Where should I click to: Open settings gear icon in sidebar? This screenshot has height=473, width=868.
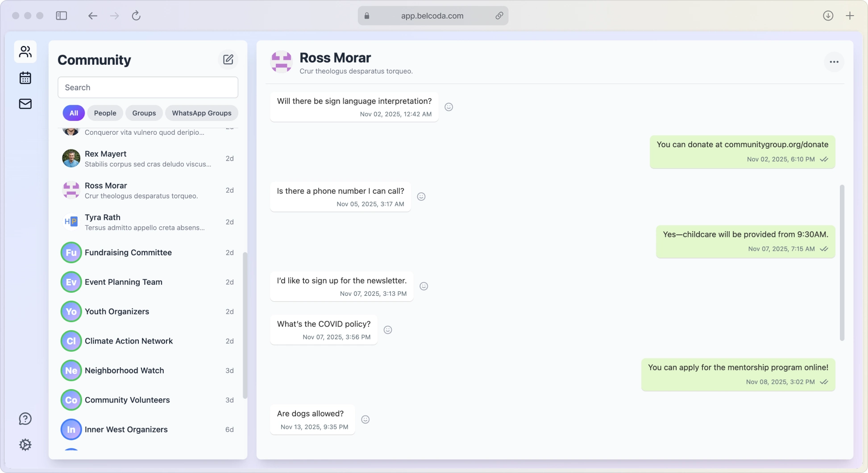tap(25, 444)
